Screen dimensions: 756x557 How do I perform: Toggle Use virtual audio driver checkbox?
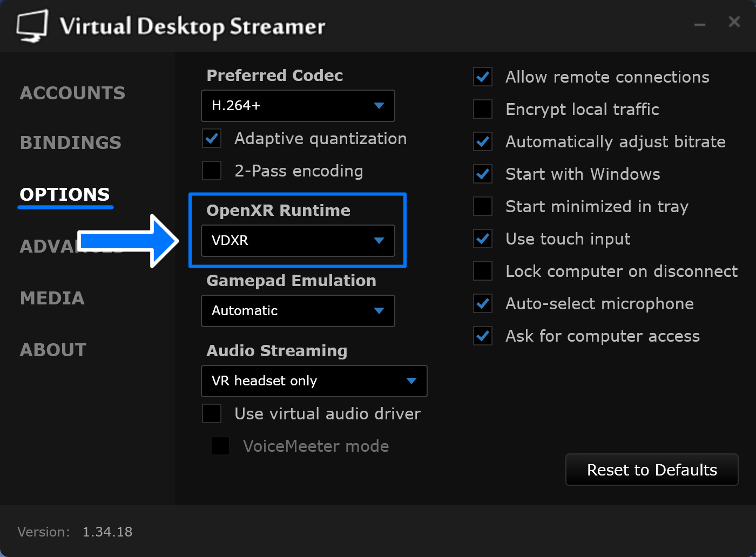212,414
